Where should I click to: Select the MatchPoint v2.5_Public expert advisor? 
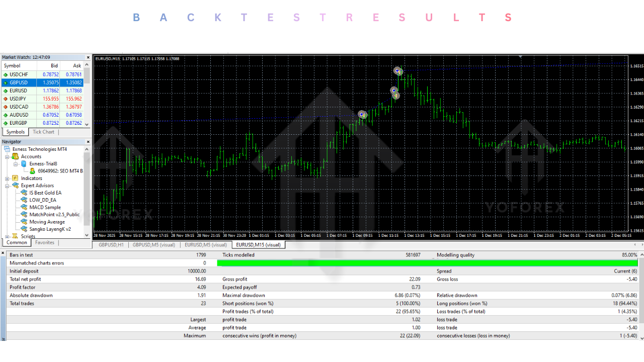click(x=54, y=215)
